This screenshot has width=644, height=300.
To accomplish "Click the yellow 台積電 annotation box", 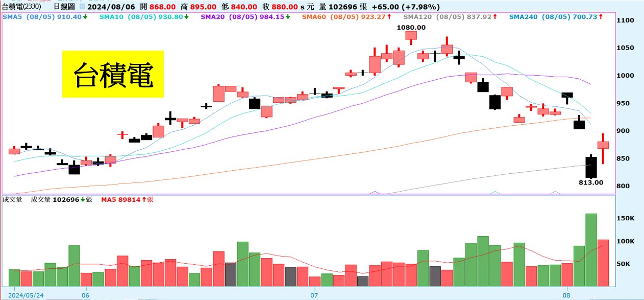I will pos(113,74).
